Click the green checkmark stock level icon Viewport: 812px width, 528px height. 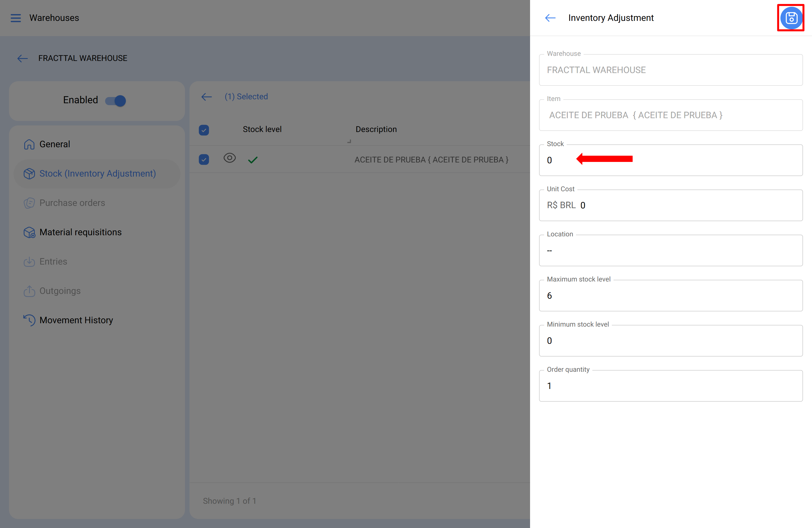pos(252,160)
